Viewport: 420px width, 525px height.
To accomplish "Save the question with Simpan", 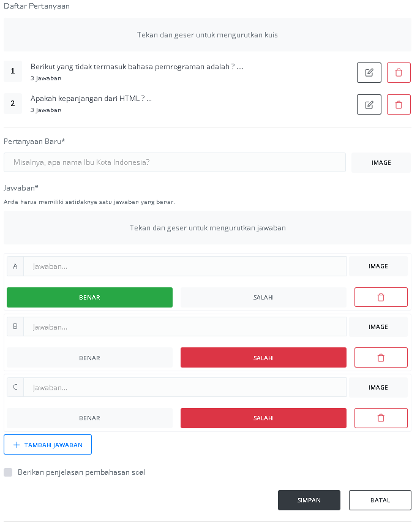I will click(309, 500).
